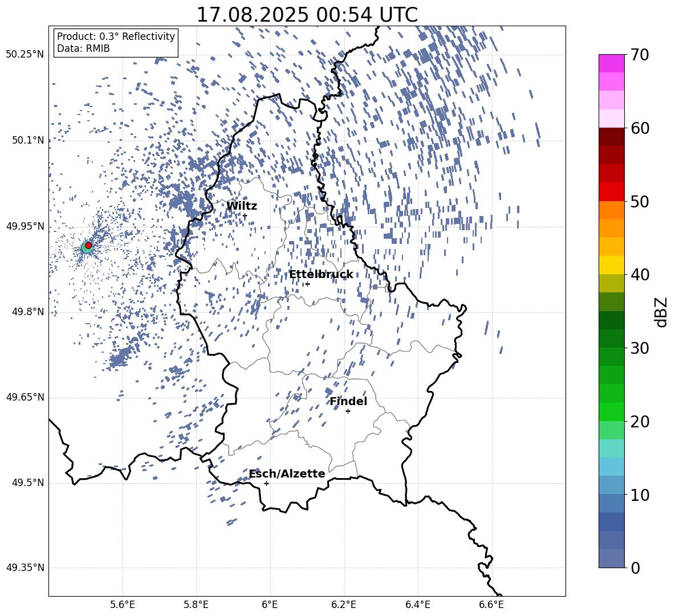Click the dBZ colorbar axis title

(662, 312)
